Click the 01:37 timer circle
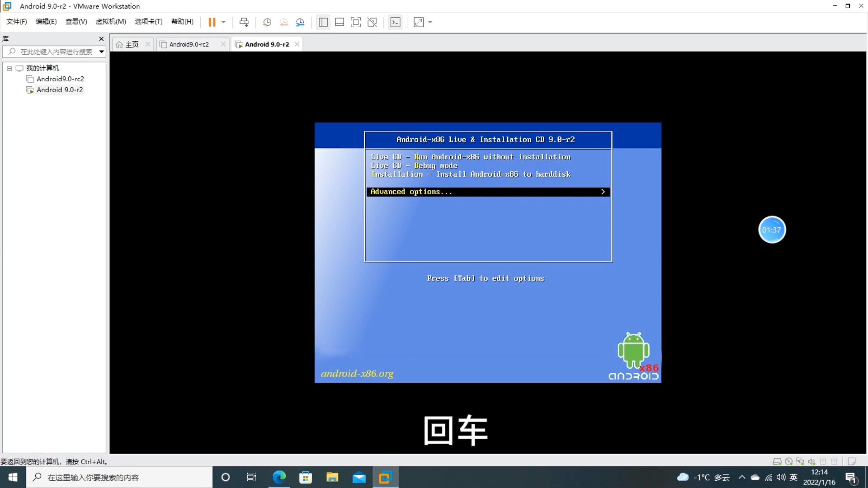The height and width of the screenshot is (488, 868). click(772, 230)
